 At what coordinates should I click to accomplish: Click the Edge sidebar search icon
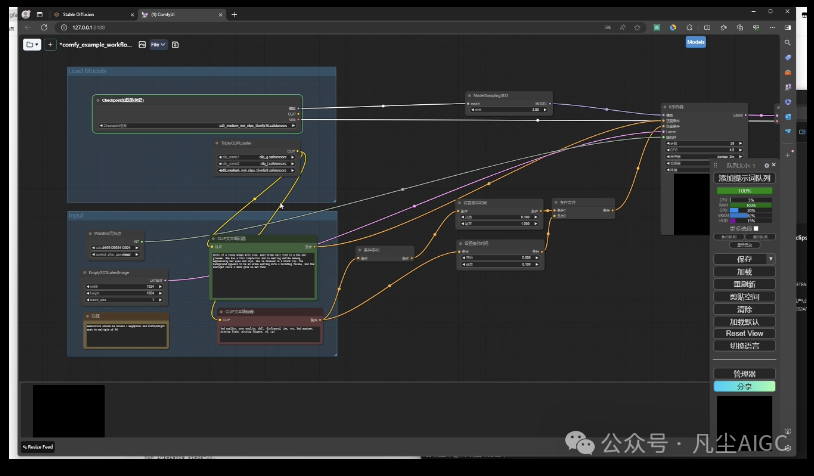[788, 43]
